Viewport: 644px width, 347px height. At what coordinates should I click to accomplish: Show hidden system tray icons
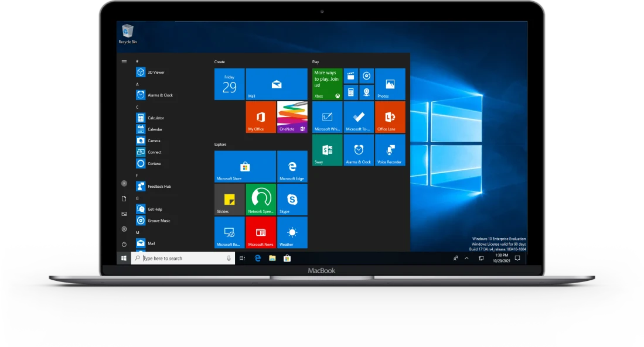466,258
